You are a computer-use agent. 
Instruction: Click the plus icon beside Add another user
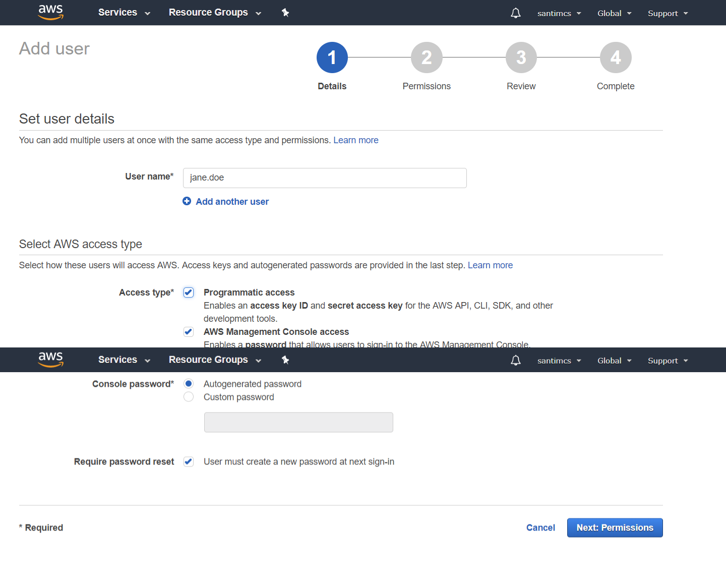[x=187, y=201]
